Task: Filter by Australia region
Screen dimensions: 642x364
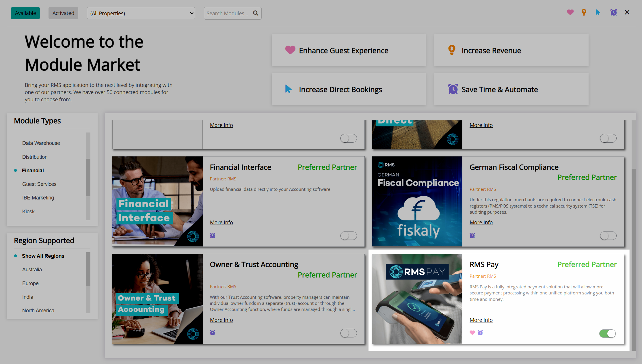Action: (x=32, y=269)
